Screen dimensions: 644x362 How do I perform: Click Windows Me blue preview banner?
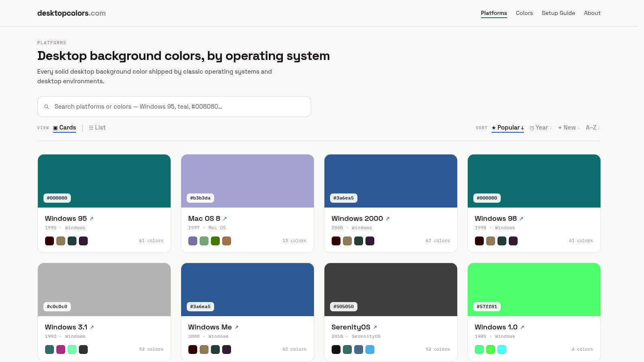pyautogui.click(x=248, y=290)
